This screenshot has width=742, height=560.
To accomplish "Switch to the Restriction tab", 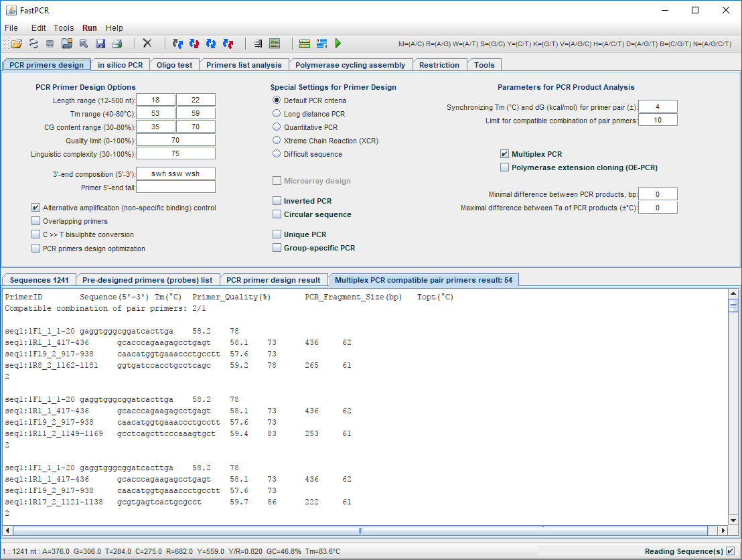I will [440, 64].
